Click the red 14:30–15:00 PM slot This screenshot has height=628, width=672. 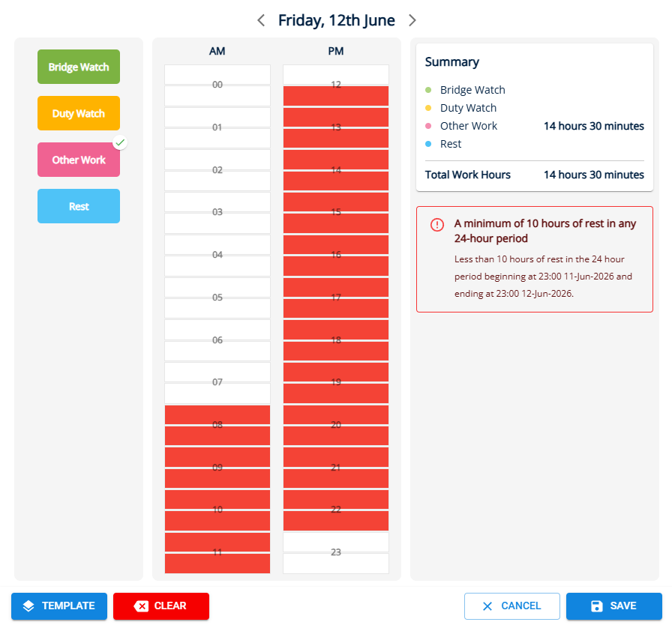(336, 181)
